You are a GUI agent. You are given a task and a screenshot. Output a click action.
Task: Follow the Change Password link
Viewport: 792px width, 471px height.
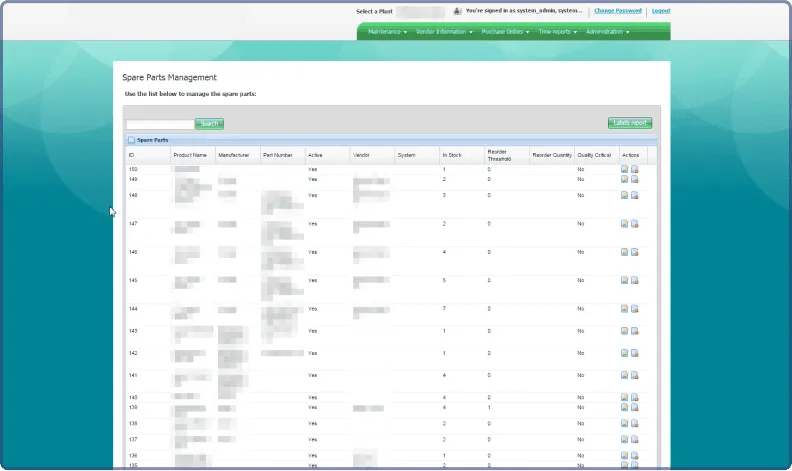[618, 11]
